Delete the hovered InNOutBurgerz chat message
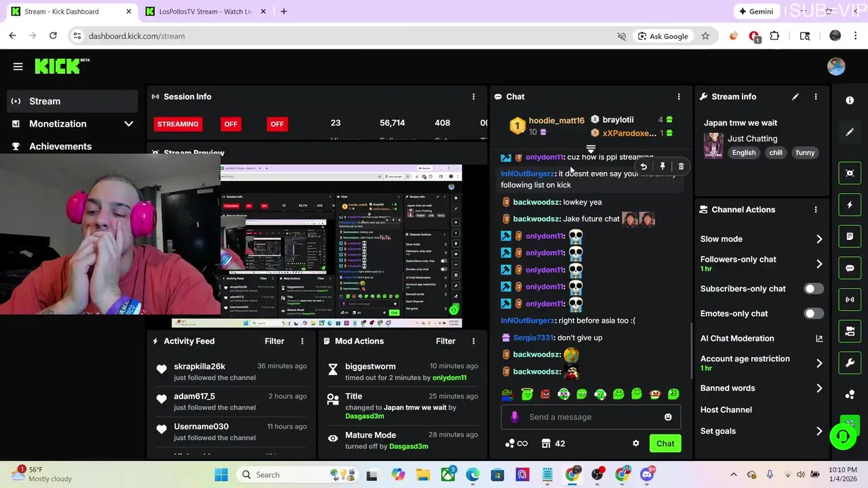This screenshot has width=868, height=488. coord(681,167)
